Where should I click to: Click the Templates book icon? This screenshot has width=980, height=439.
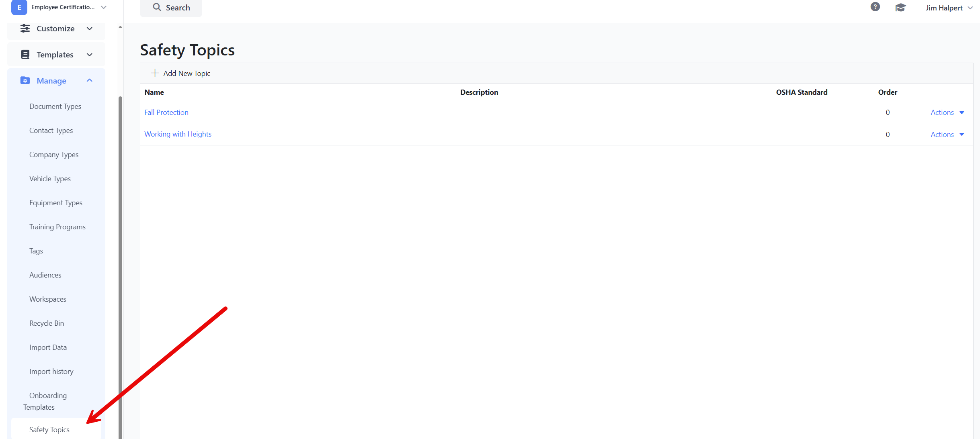click(25, 55)
